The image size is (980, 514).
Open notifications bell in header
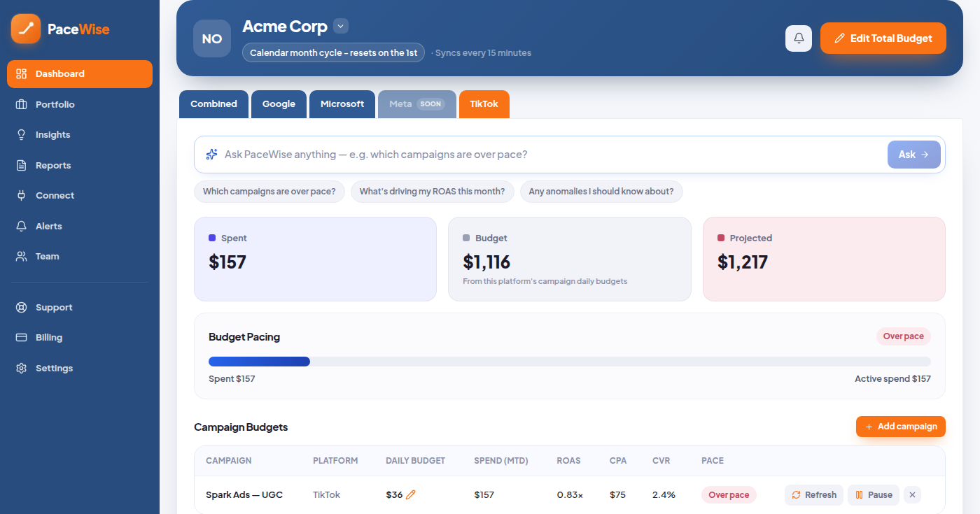coord(799,38)
